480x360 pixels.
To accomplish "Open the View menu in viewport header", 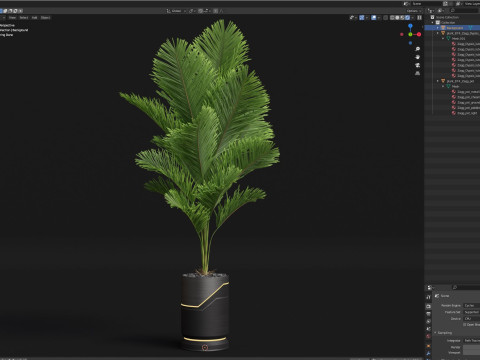I will click(12, 18).
